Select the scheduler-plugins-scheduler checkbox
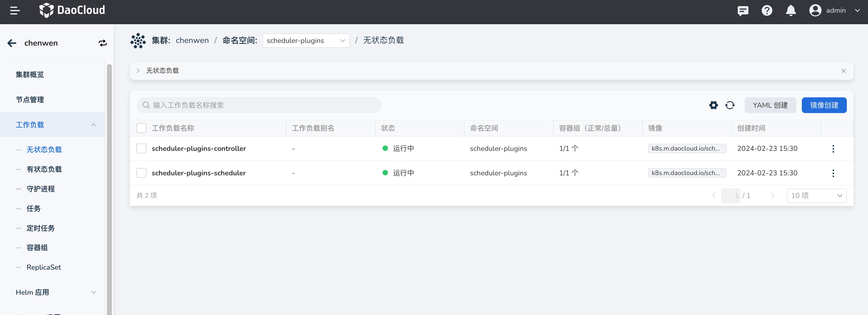The width and height of the screenshot is (868, 315). 141,173
